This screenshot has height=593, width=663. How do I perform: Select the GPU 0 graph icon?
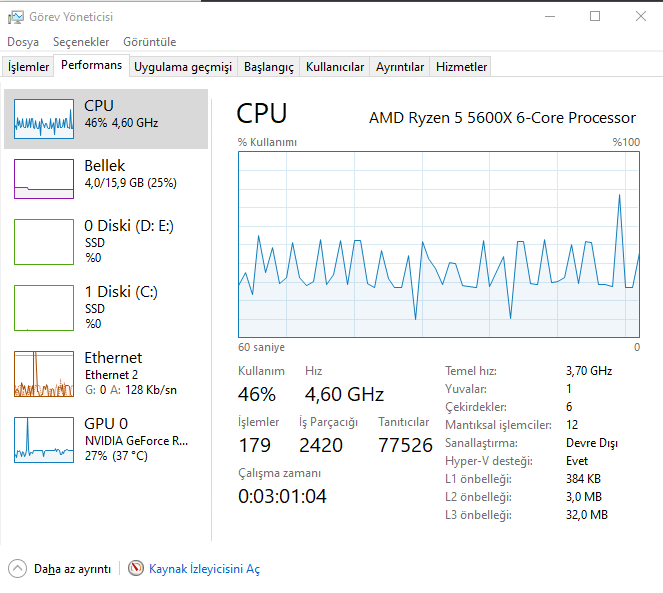click(44, 439)
